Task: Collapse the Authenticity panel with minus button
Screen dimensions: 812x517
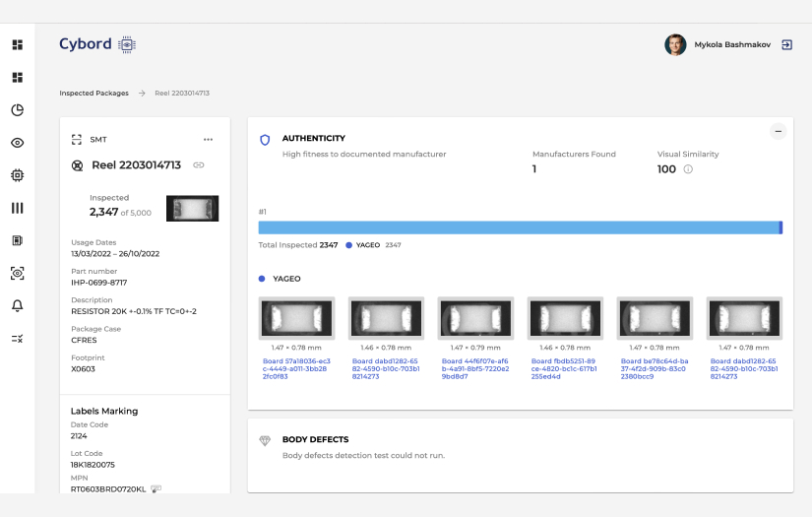Action: [x=778, y=132]
